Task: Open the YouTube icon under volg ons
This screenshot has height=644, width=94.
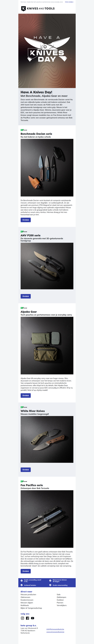Action: 33,618
